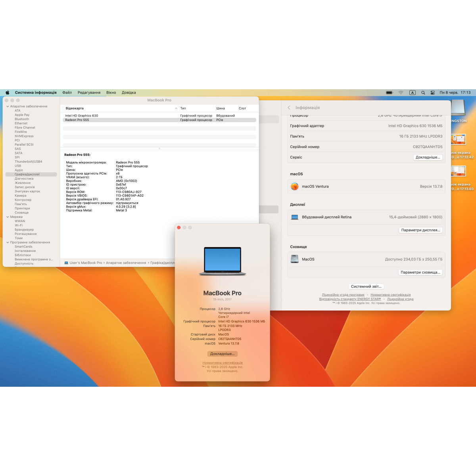Open the Вікно menu

(x=111, y=92)
